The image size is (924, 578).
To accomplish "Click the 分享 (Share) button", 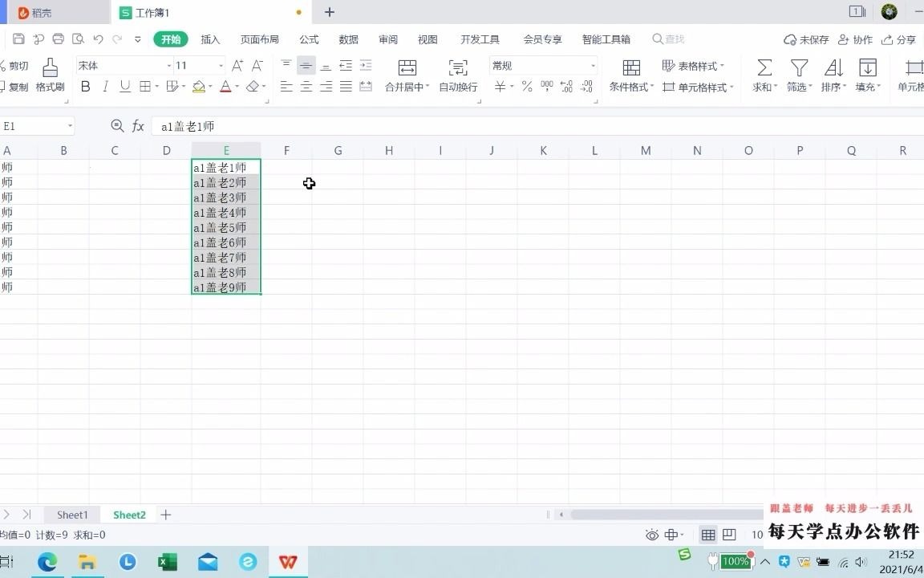I will click(908, 39).
